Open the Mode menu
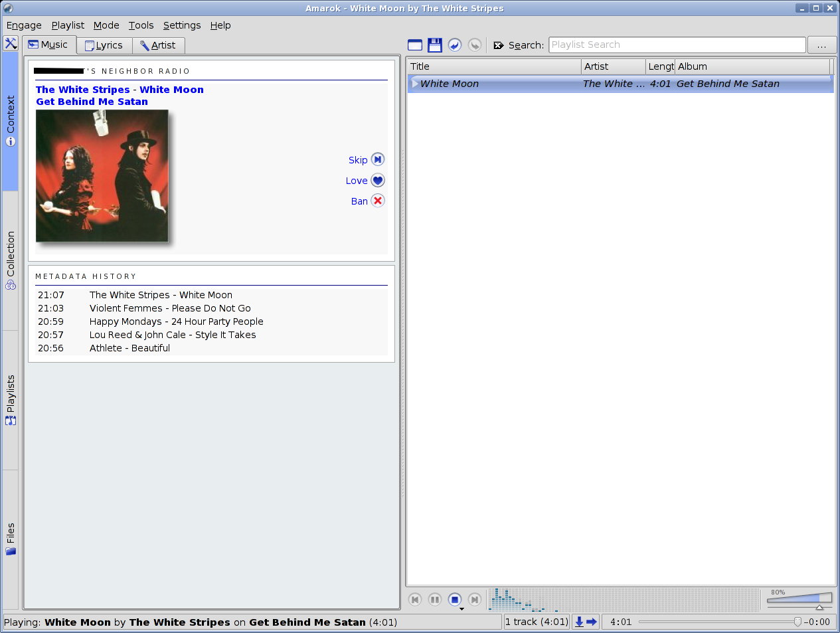This screenshot has height=633, width=840. coord(106,25)
